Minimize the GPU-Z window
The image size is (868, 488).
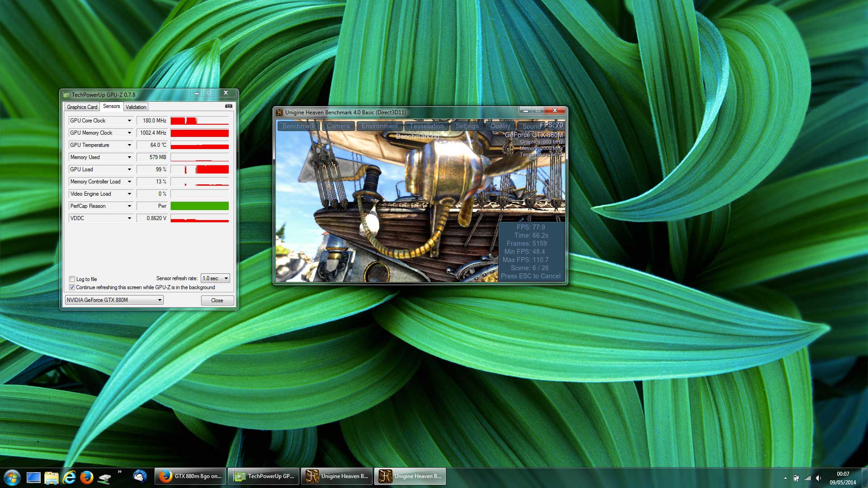(x=196, y=93)
